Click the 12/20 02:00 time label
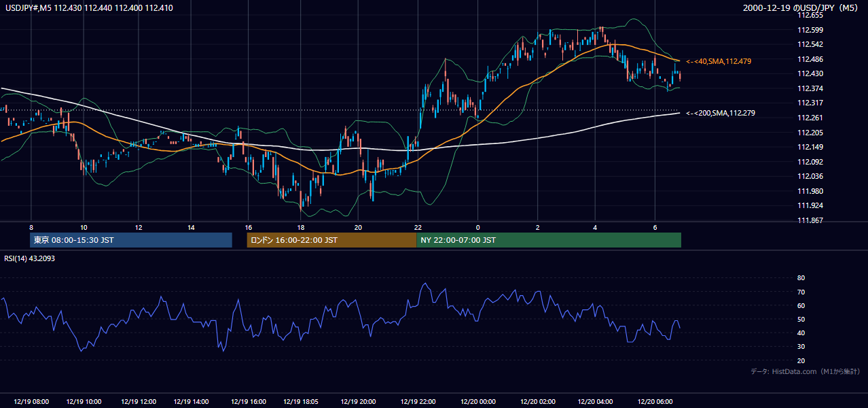868x408 pixels. pos(538,401)
